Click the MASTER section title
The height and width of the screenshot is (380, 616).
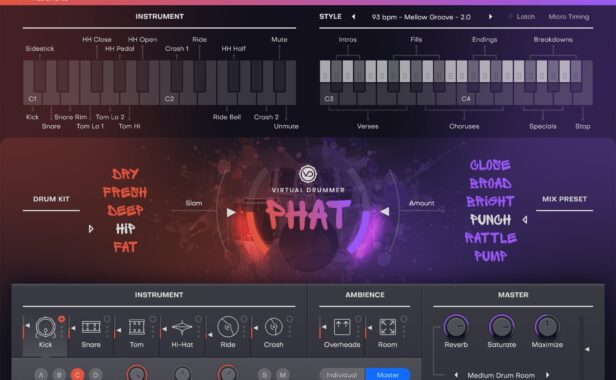513,295
